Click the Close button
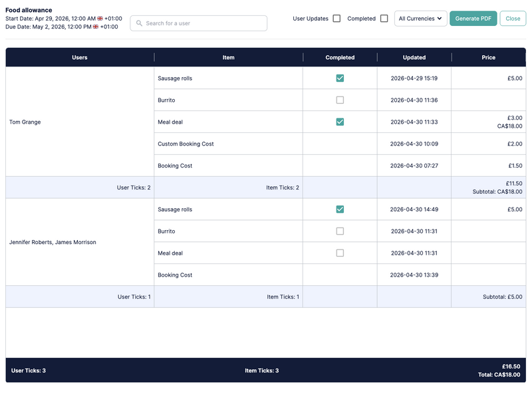 (513, 19)
